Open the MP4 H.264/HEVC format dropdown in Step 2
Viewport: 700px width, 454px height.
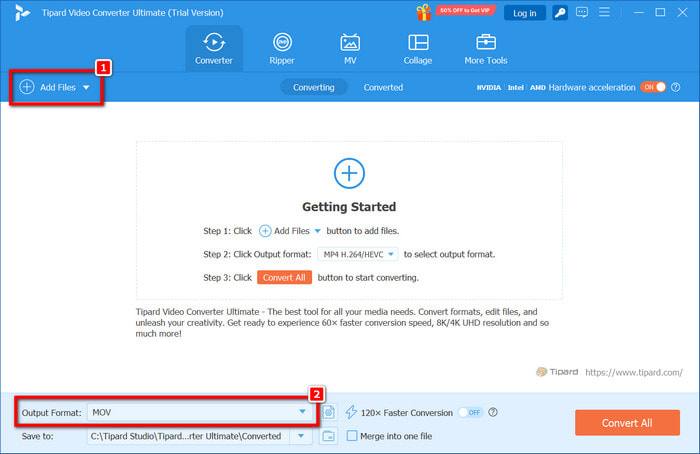(x=358, y=254)
